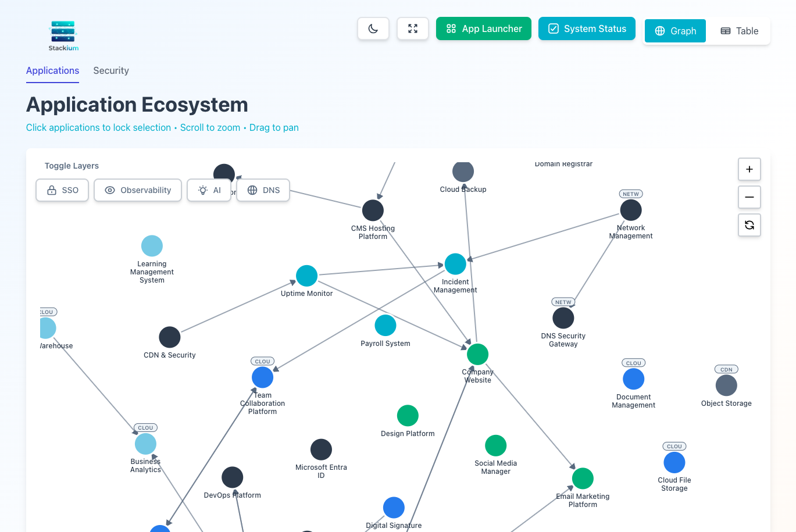Reset the graph view with the refresh icon
Screen dimensions: 796x532
[x=749, y=225]
